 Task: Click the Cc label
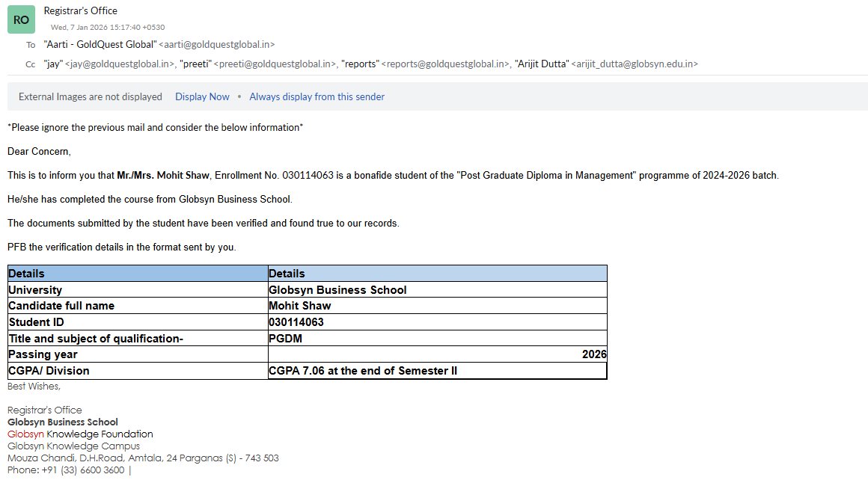click(x=30, y=64)
